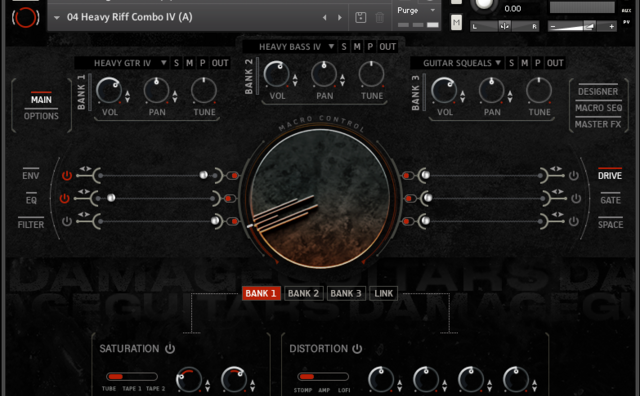This screenshot has height=396, width=640.
Task: Go to the next preset arrow
Action: click(340, 18)
